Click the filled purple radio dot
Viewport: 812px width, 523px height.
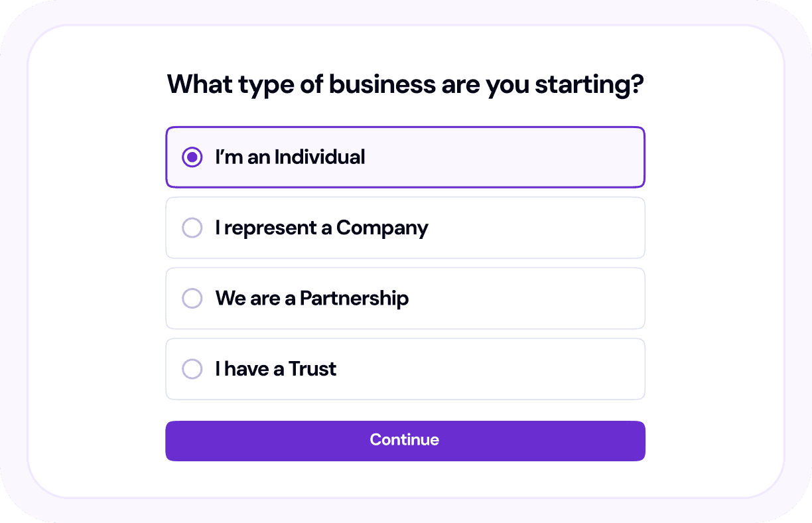(192, 157)
